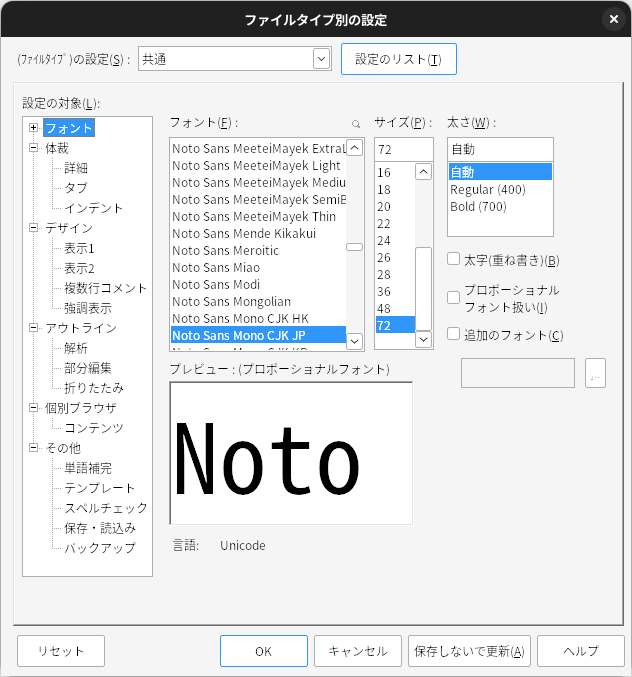Select the スペルチェック tree item
Screen dimensions: 632x677
[106, 508]
